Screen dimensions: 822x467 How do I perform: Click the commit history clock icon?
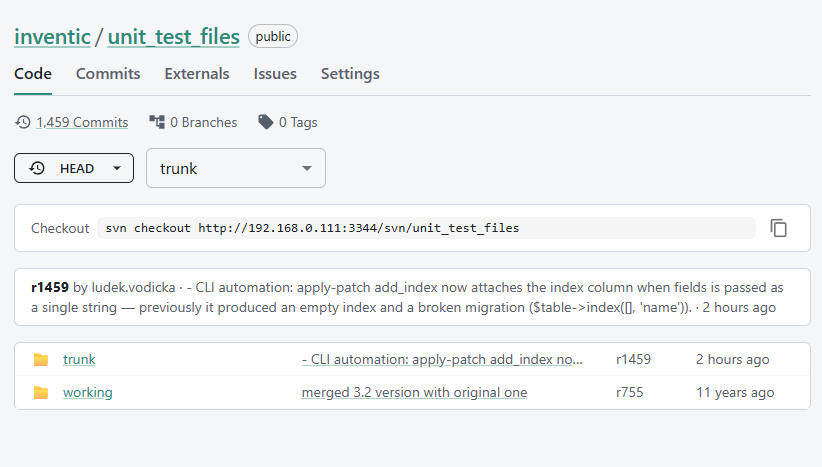(23, 122)
